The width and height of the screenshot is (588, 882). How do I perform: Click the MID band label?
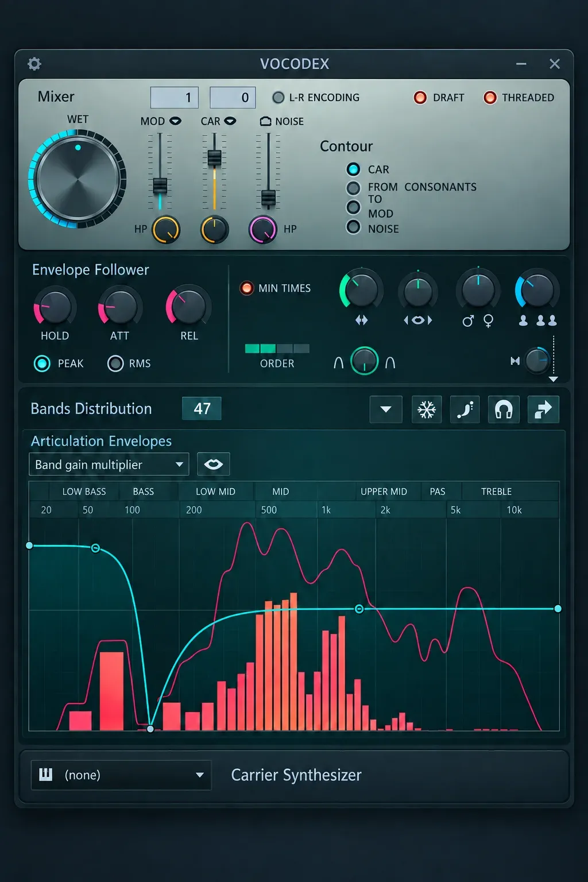281,492
